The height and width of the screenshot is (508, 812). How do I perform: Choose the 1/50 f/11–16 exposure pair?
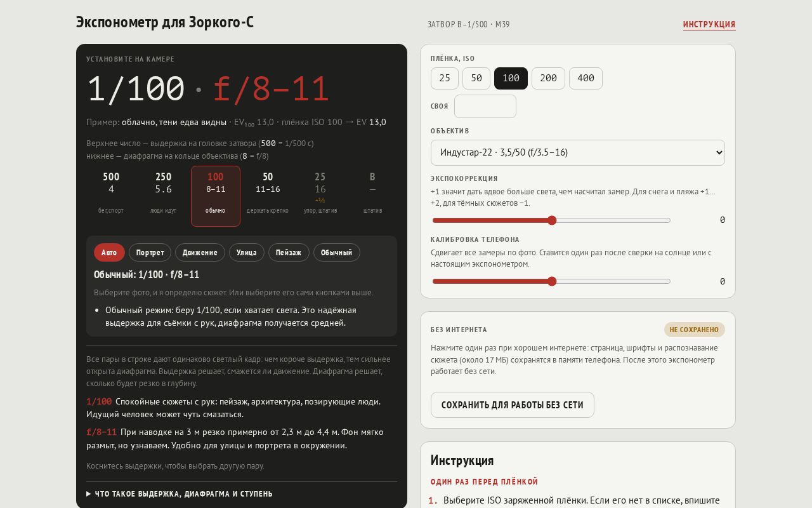click(x=268, y=196)
